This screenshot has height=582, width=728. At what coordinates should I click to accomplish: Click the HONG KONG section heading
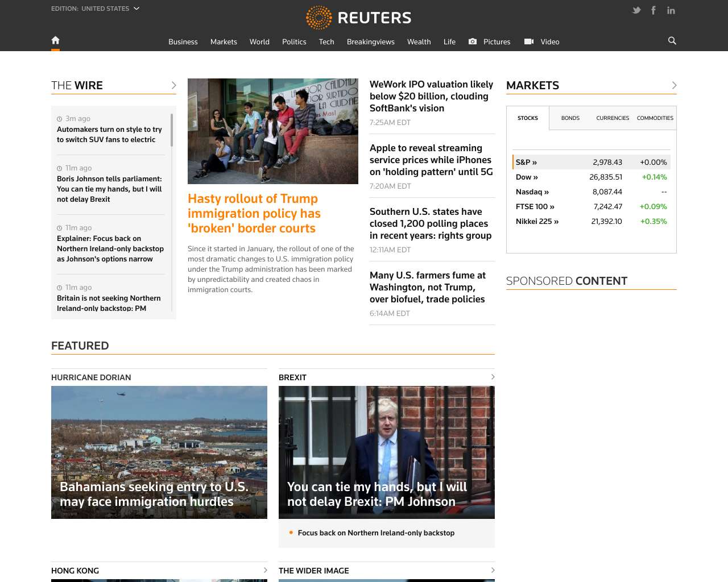(75, 571)
